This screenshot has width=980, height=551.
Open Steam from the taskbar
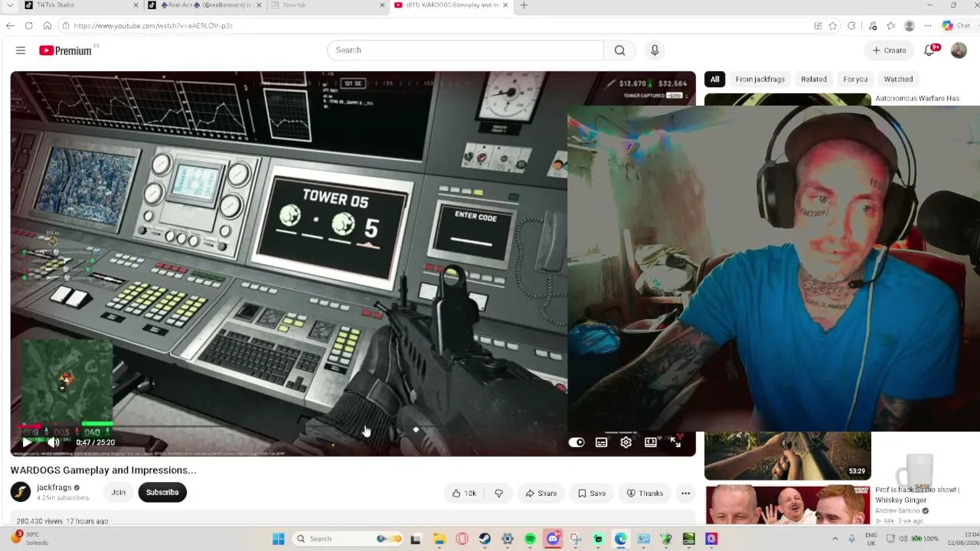pyautogui.click(x=485, y=539)
